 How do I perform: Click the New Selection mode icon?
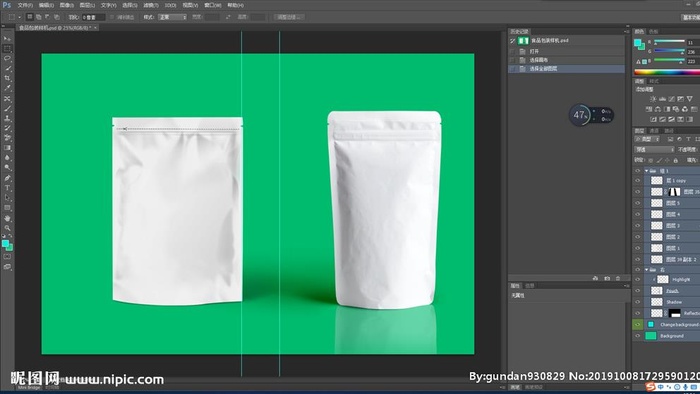click(29, 17)
